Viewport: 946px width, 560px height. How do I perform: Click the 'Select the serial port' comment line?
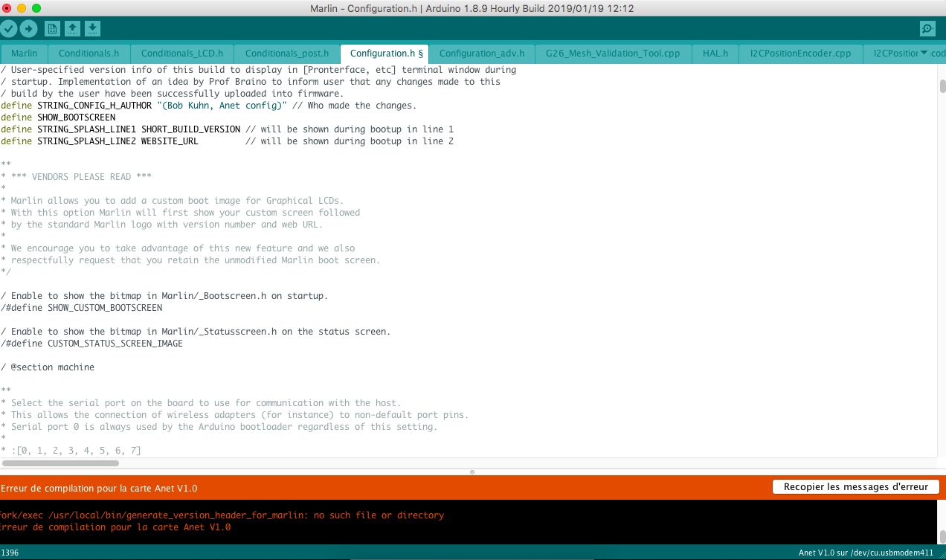tap(201, 403)
